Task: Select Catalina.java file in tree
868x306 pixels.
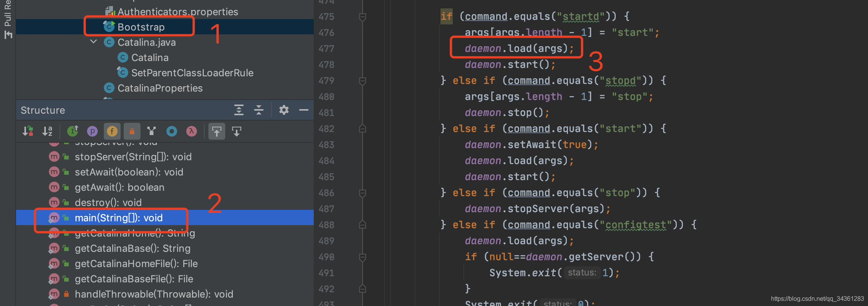Action: [x=147, y=42]
